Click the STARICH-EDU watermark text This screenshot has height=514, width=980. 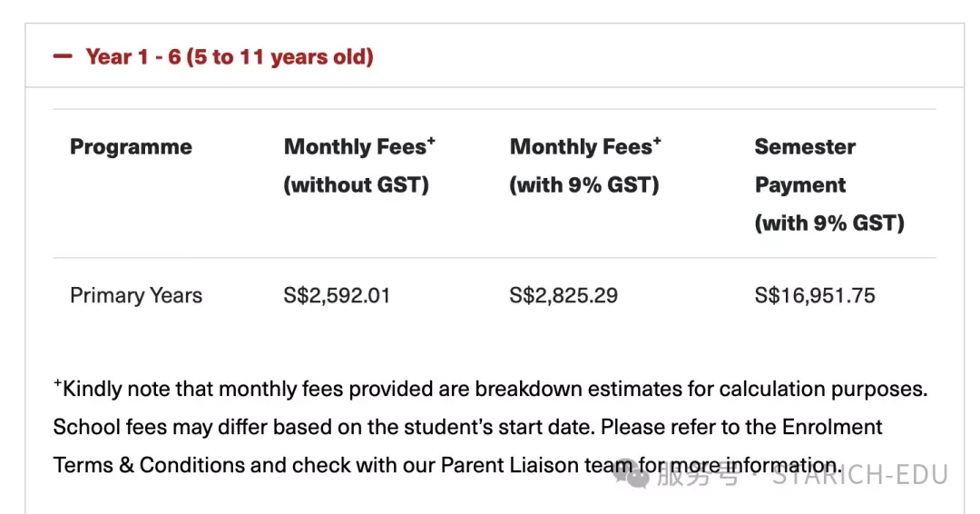pyautogui.click(x=860, y=475)
